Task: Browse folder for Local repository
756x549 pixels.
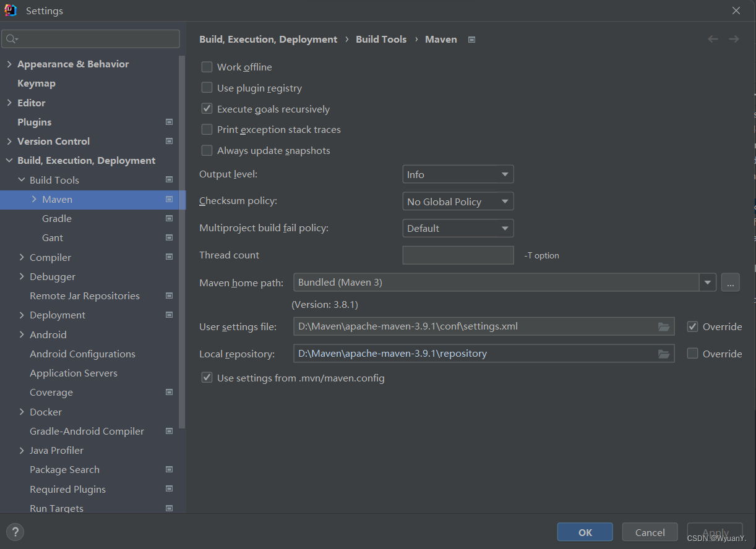Action: pyautogui.click(x=664, y=354)
